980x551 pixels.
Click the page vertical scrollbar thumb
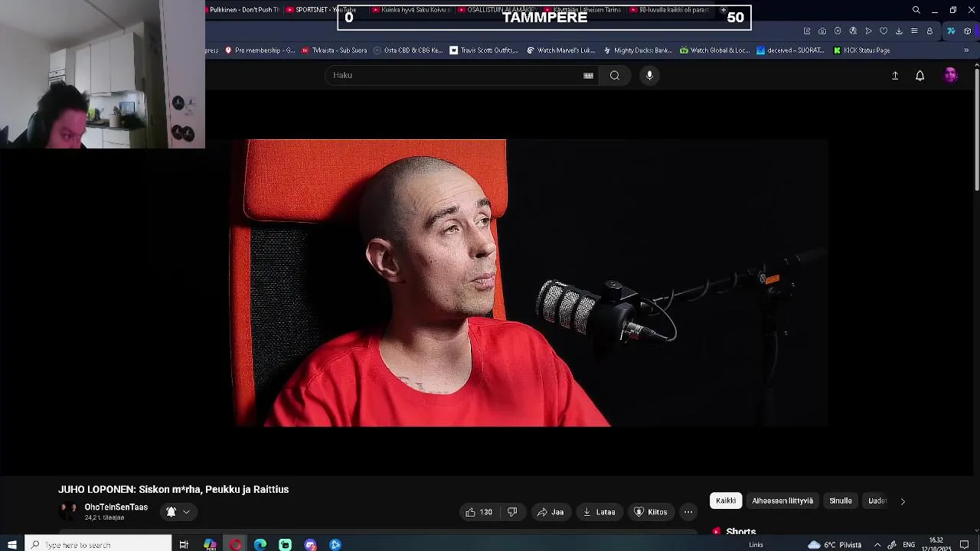[975, 130]
